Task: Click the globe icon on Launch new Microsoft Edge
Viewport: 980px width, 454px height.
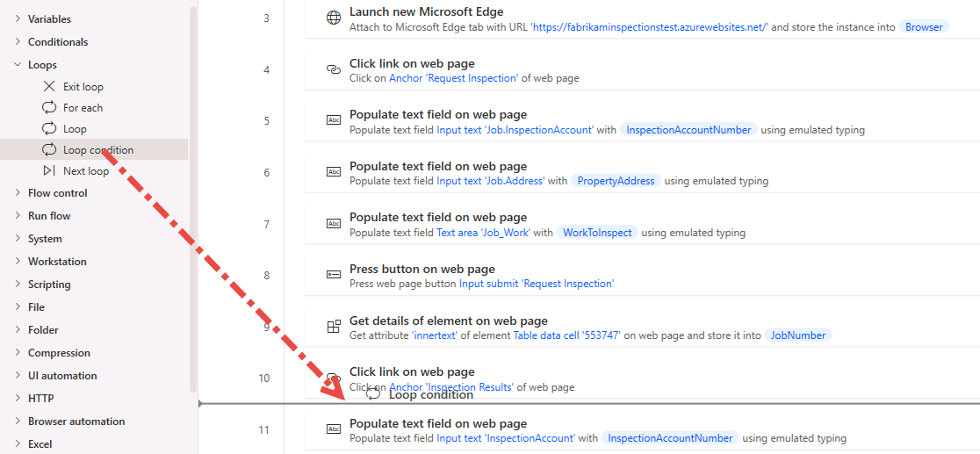Action: coord(334,18)
